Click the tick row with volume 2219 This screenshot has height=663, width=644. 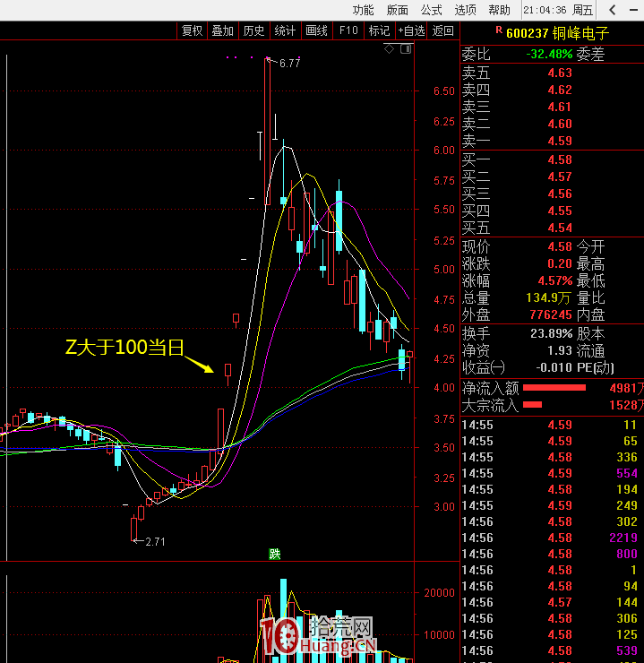point(552,538)
